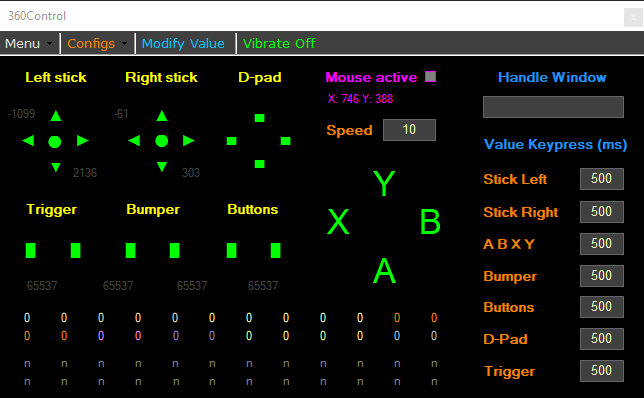The image size is (644, 398).
Task: Click Left stick left arrow
Action: [x=28, y=141]
